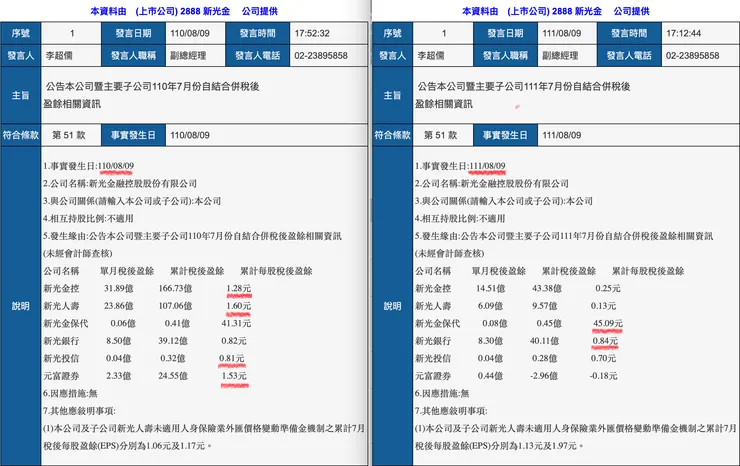Click 新光投信 EPS value 0.81元
The image size is (740, 466).
pos(232,358)
